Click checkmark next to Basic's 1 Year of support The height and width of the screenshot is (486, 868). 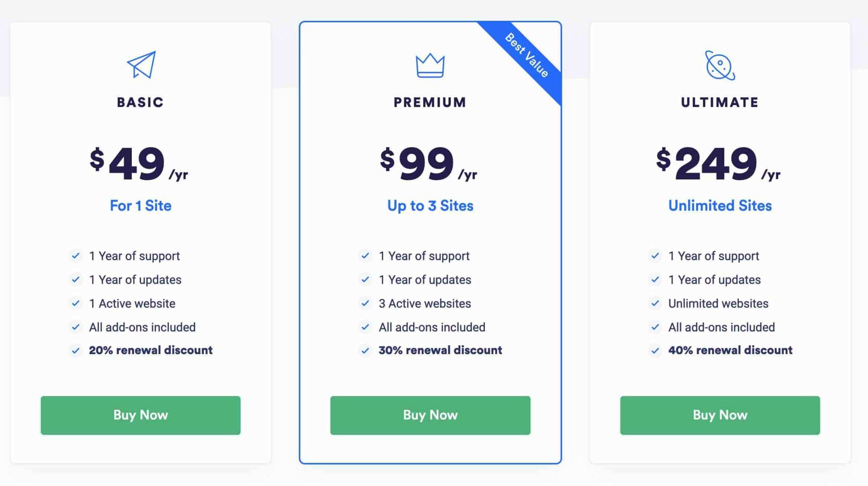pyautogui.click(x=75, y=256)
